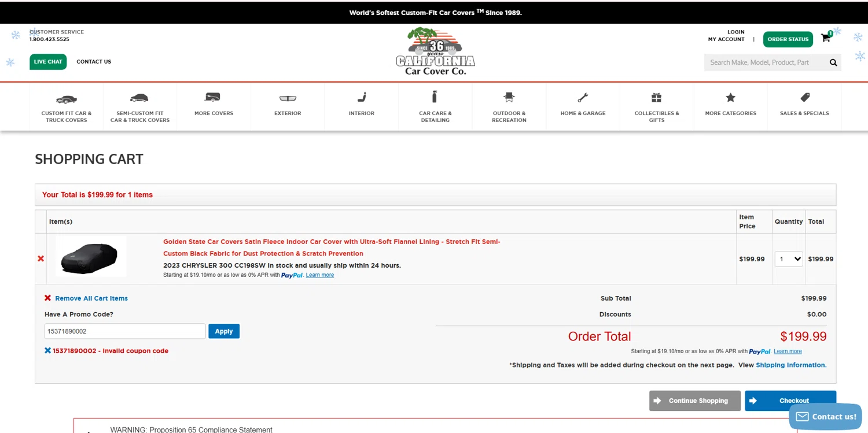Open the Contact Us link

pos(94,62)
